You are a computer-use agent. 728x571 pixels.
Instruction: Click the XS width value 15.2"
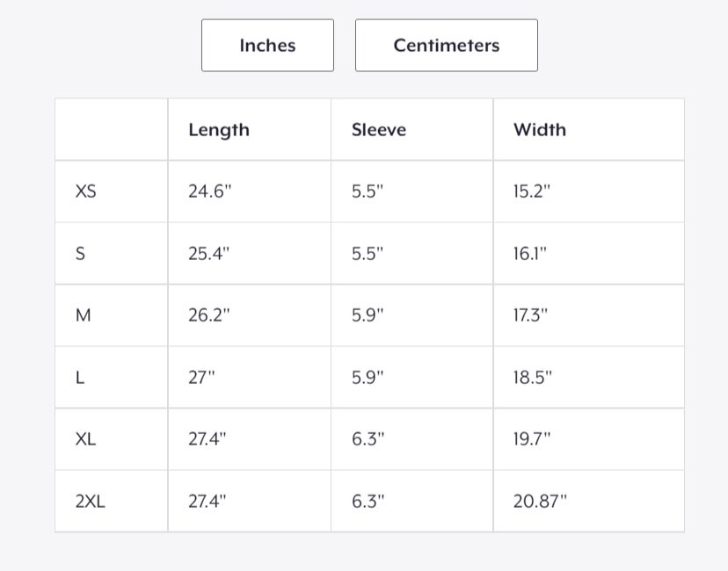point(532,192)
